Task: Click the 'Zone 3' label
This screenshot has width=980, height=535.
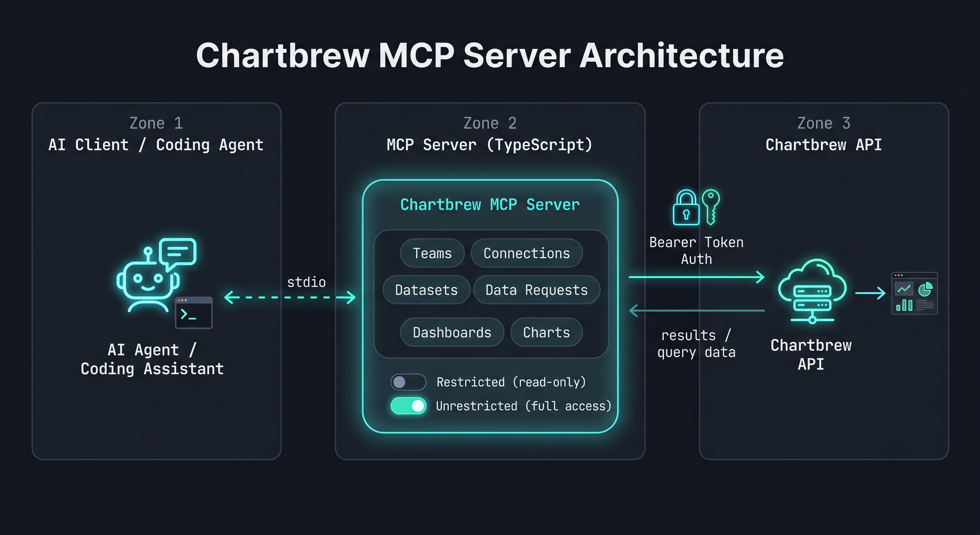Action: (x=824, y=123)
